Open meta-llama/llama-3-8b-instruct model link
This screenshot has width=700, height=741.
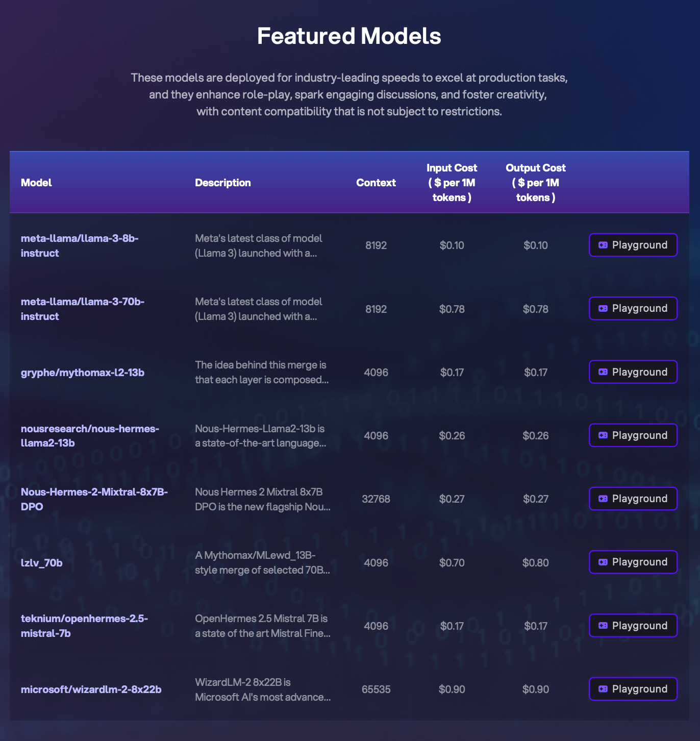[x=80, y=245]
